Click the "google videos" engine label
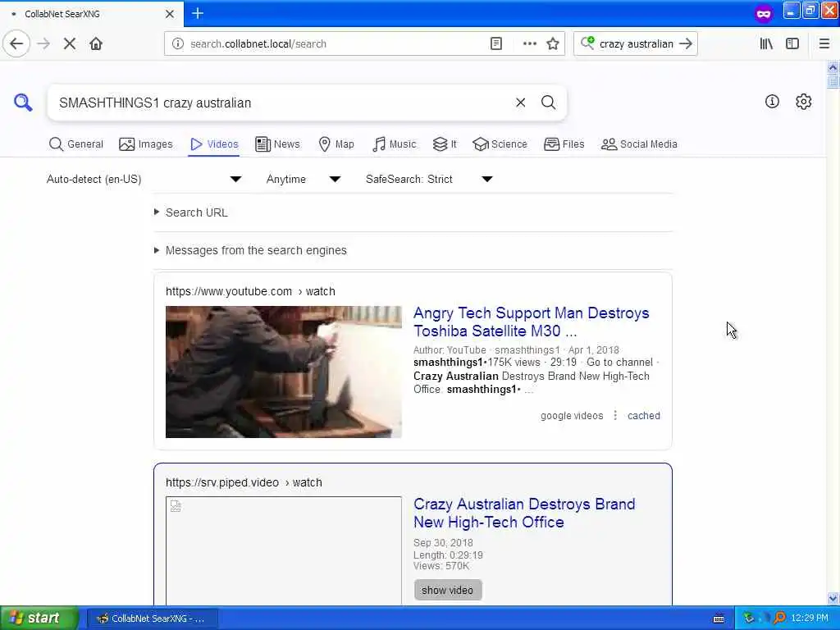Viewport: 840px width, 630px height. point(572,416)
